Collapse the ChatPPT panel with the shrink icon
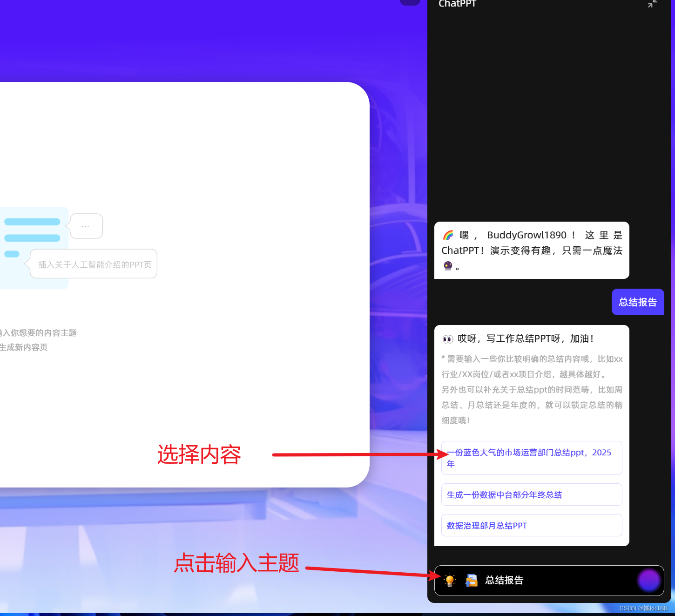The height and width of the screenshot is (616, 675). pyautogui.click(x=652, y=3)
